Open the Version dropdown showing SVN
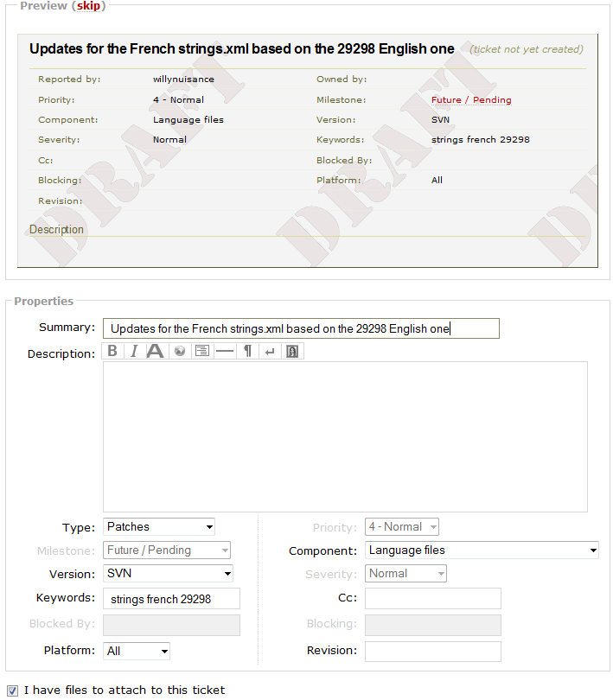Screen dimensions: 613x700 click(168, 573)
